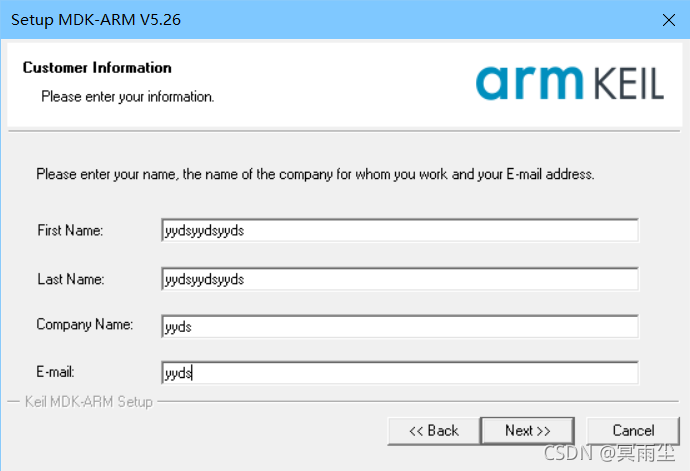Focus the Company Name text box
This screenshot has height=471, width=690.
click(400, 327)
